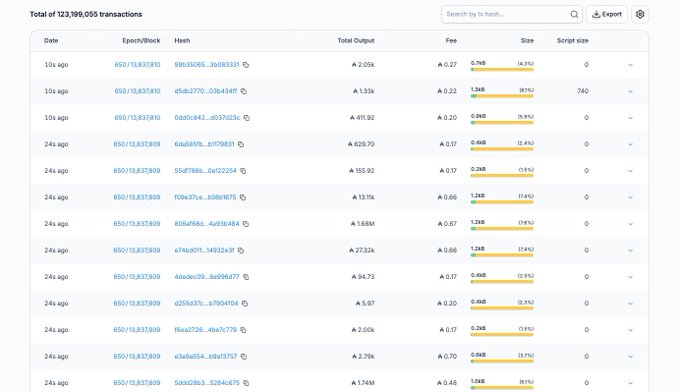Viewport: 680px width, 392px height.
Task: Click the Fee column header
Action: (451, 40)
